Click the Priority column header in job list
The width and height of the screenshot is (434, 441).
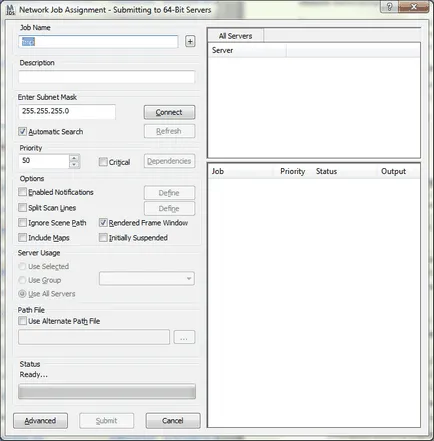pos(293,171)
